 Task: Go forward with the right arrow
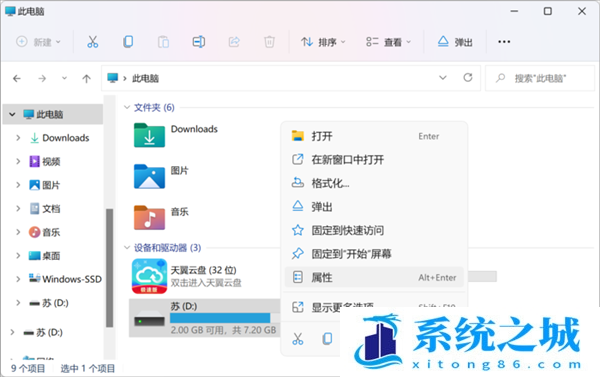tap(42, 78)
